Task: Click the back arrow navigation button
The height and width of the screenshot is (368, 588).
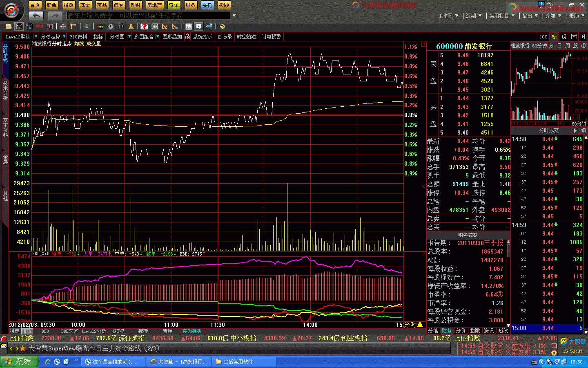Action: pos(36,16)
